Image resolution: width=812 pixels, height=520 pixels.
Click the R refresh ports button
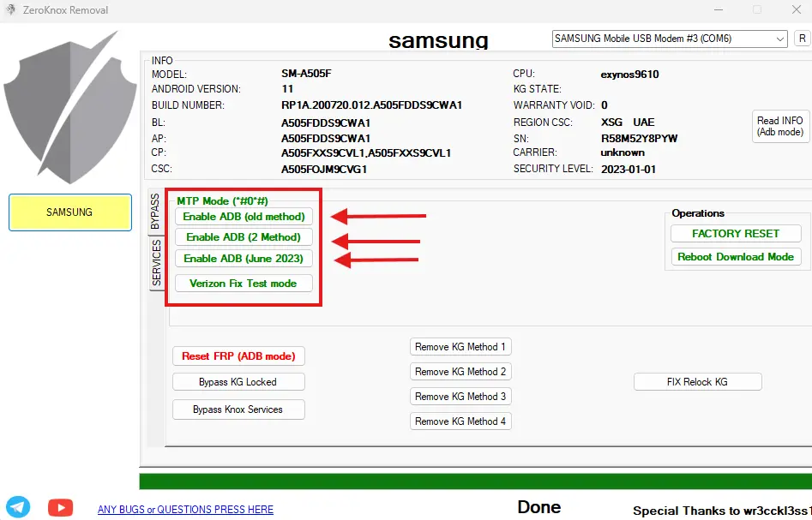click(x=803, y=39)
